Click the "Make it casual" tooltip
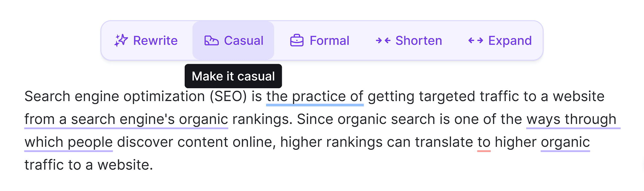Viewport: 644px width, 191px height. [233, 76]
